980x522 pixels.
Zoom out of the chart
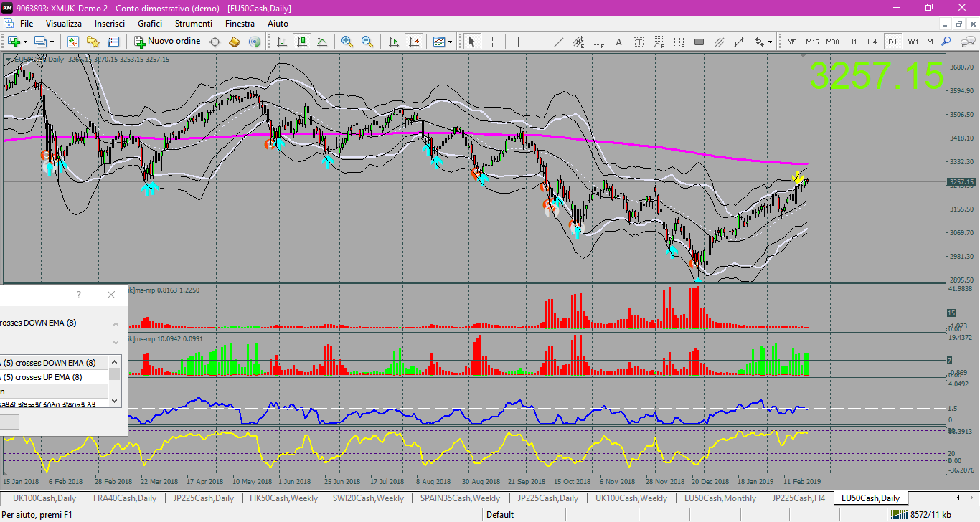[367, 42]
